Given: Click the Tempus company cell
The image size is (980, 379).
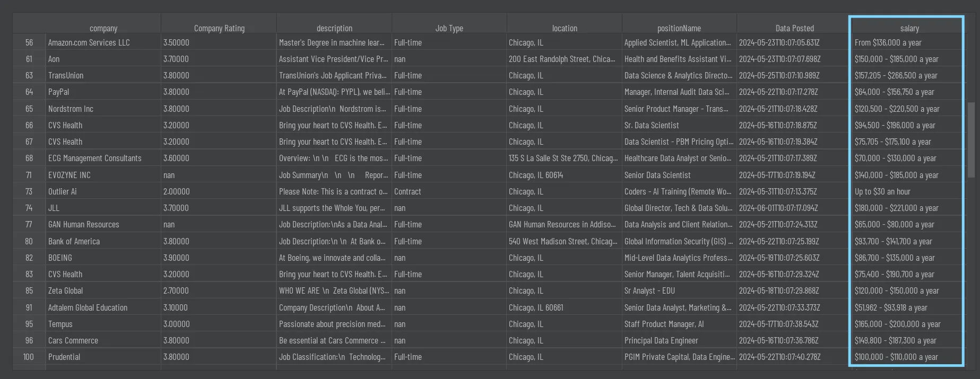Looking at the screenshot, I should click(103, 324).
